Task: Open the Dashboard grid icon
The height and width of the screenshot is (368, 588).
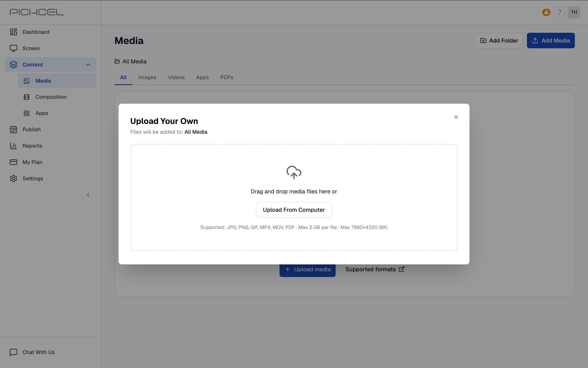Action: 14,32
